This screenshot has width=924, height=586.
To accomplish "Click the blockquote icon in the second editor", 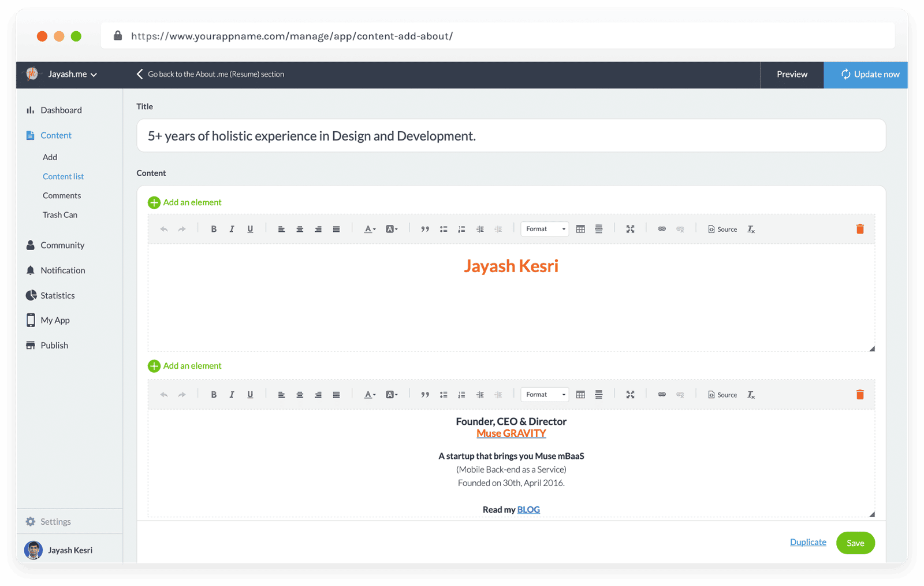I will 425,395.
